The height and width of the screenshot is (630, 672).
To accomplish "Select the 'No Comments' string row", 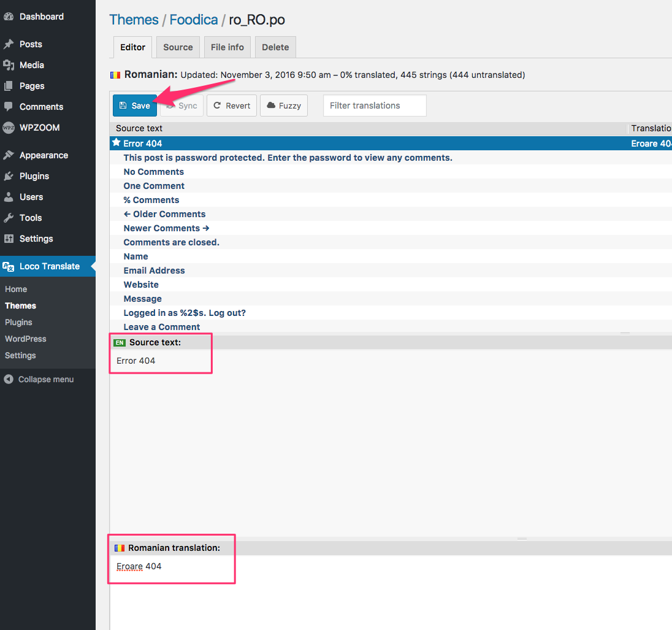I will pyautogui.click(x=391, y=172).
